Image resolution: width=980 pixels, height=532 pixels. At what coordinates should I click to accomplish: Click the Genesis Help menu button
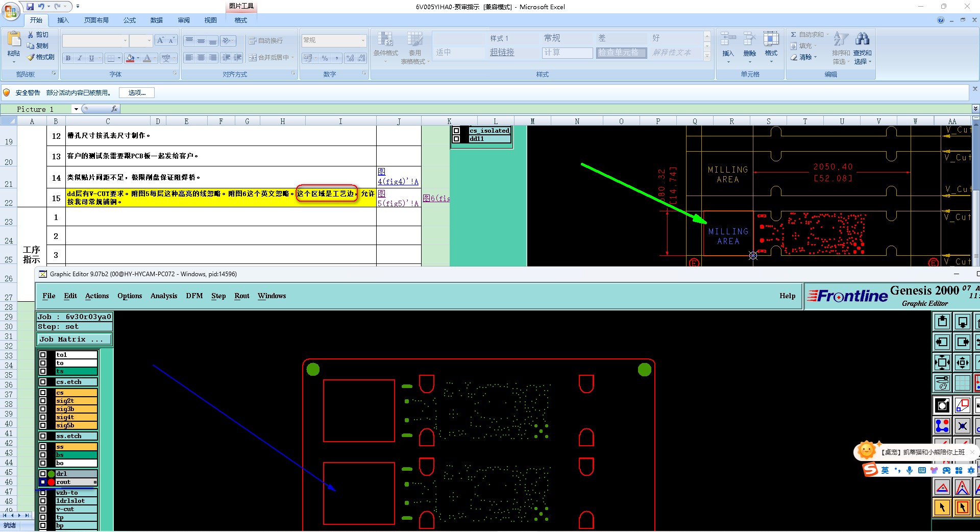click(x=788, y=296)
